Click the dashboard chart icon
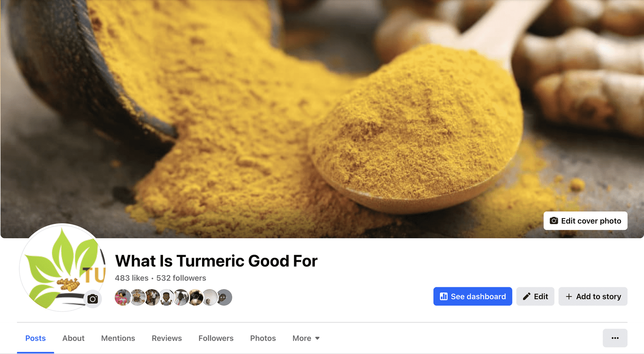 point(444,296)
